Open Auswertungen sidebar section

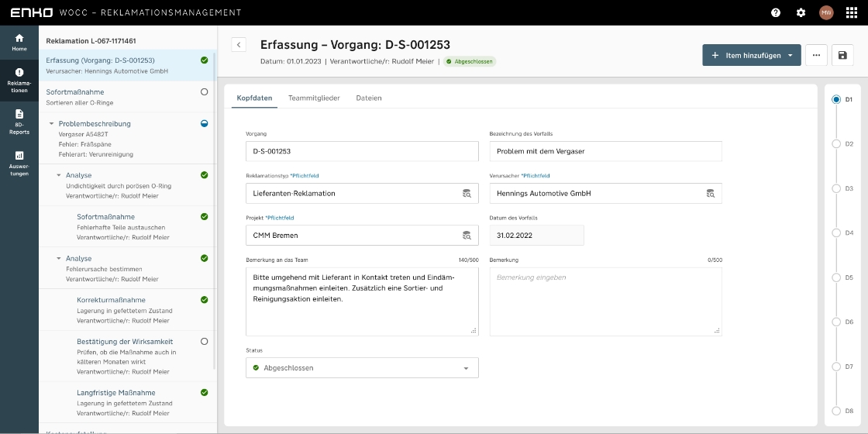coord(19,164)
